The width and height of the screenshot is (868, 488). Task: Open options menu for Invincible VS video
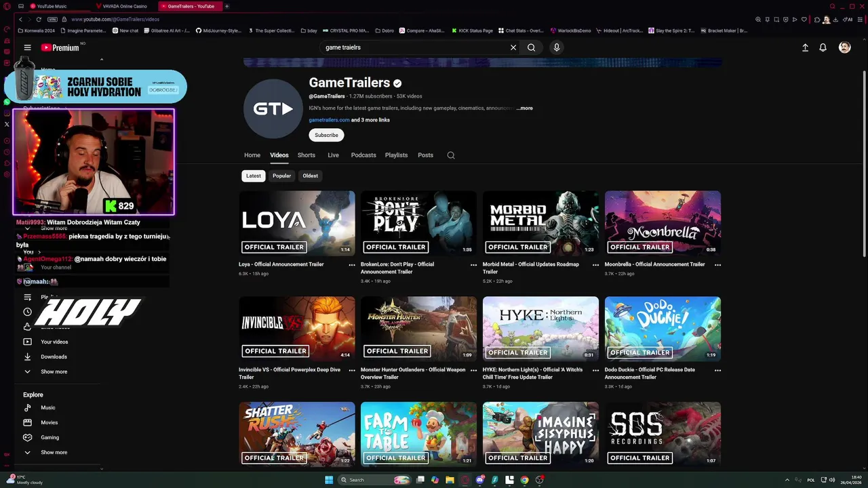[x=352, y=371]
